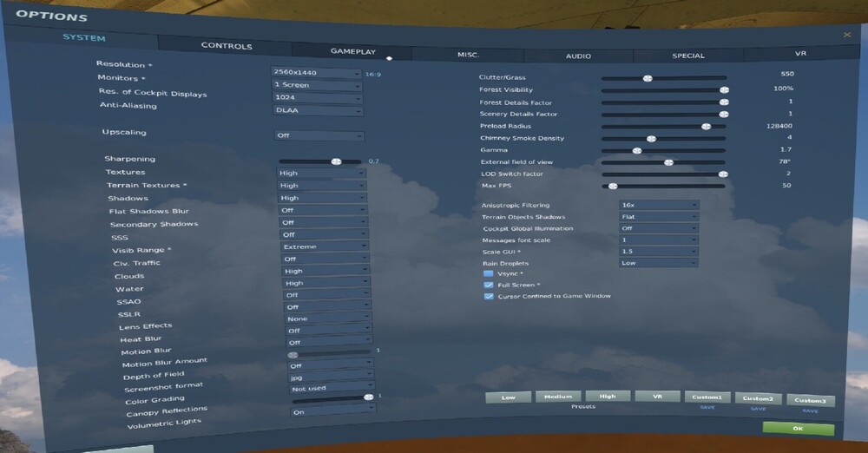This screenshot has width=868, height=453.
Task: Open the Depth of Field dropdown
Action: coord(331,365)
